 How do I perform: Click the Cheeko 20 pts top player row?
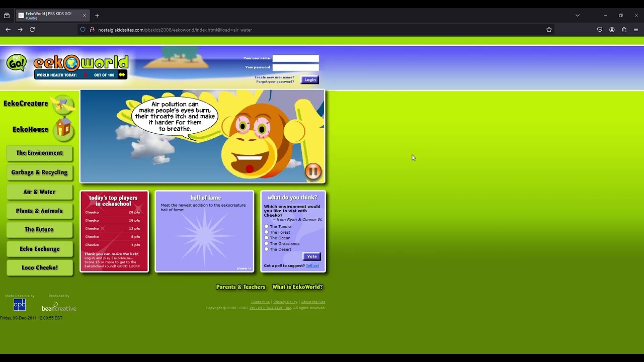[x=113, y=213]
